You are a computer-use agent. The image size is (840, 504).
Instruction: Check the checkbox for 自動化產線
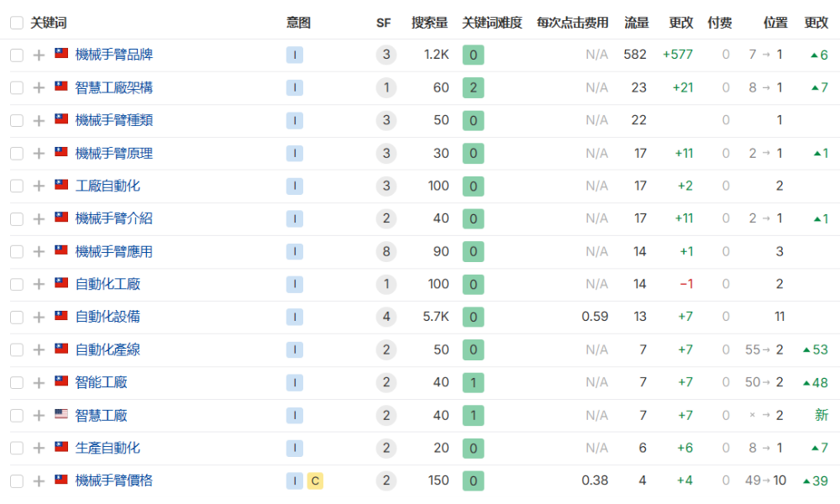(16, 349)
